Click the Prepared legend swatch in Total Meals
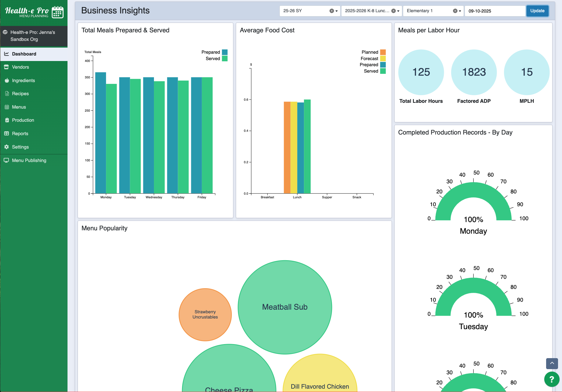 point(225,52)
